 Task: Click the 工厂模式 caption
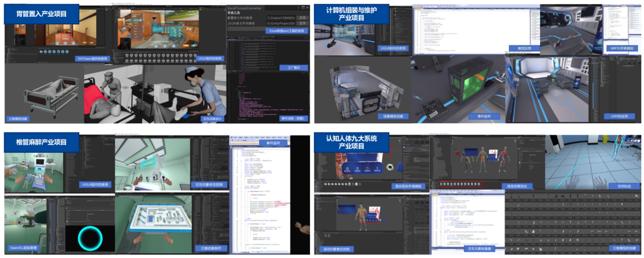pos(293,68)
